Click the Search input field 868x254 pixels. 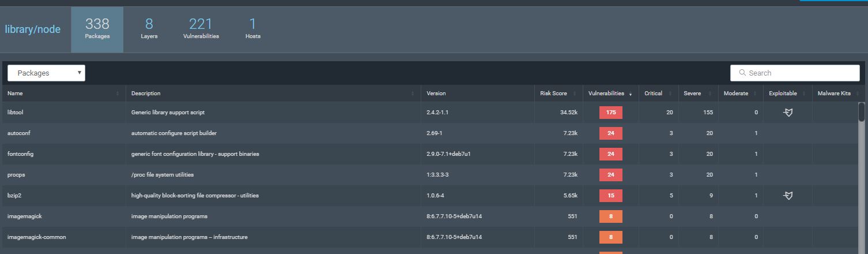click(795, 73)
